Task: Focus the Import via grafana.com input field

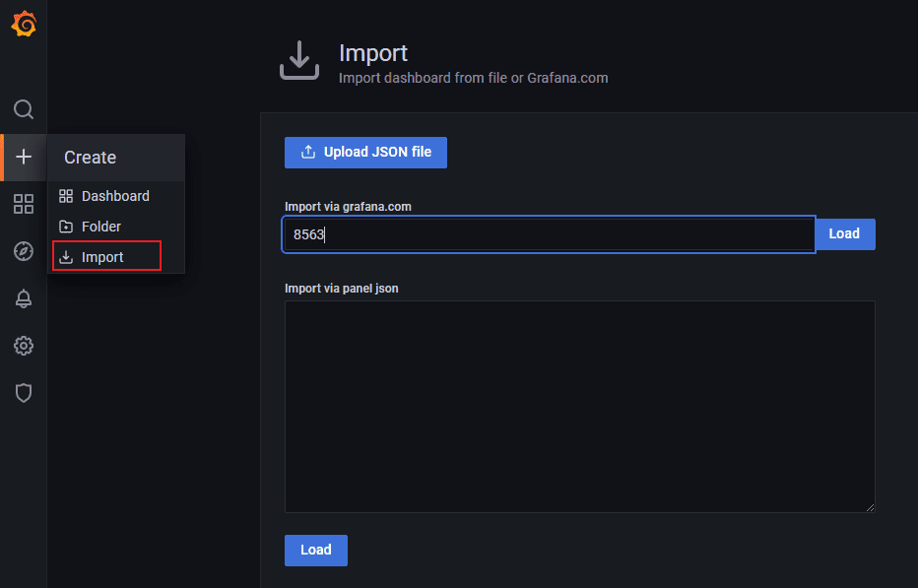Action: (549, 234)
